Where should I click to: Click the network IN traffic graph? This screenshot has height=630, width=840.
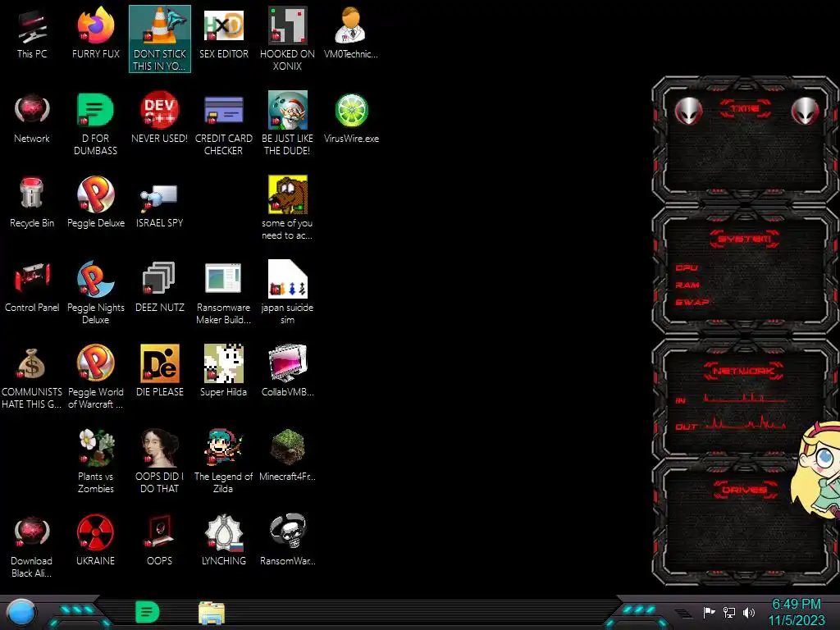pos(745,398)
